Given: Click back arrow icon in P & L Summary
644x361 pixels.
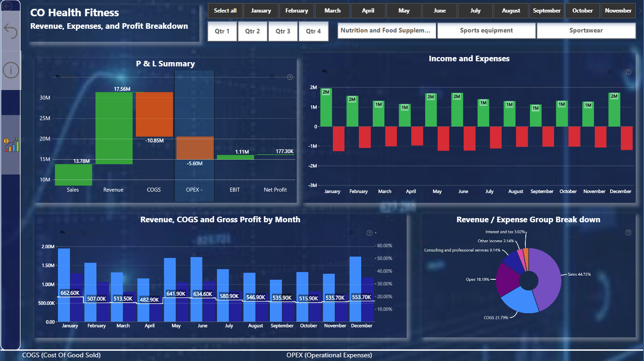Looking at the screenshot, I should click(x=58, y=77).
